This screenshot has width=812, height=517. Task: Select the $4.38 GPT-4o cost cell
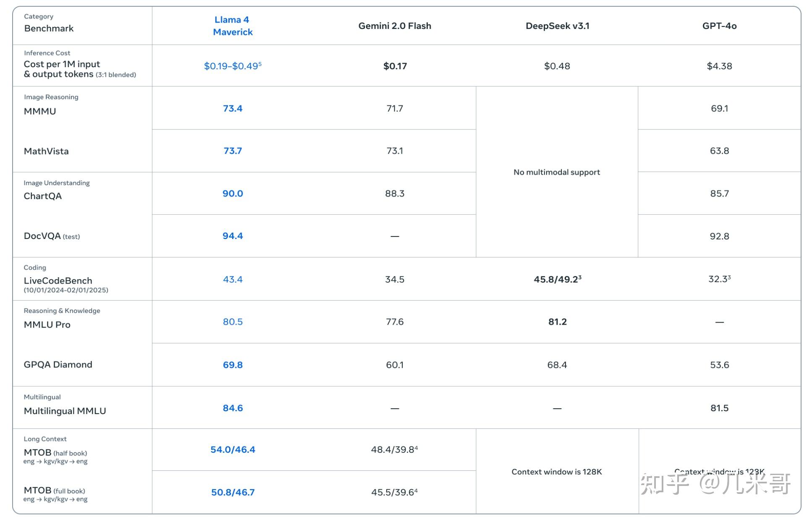pos(719,66)
